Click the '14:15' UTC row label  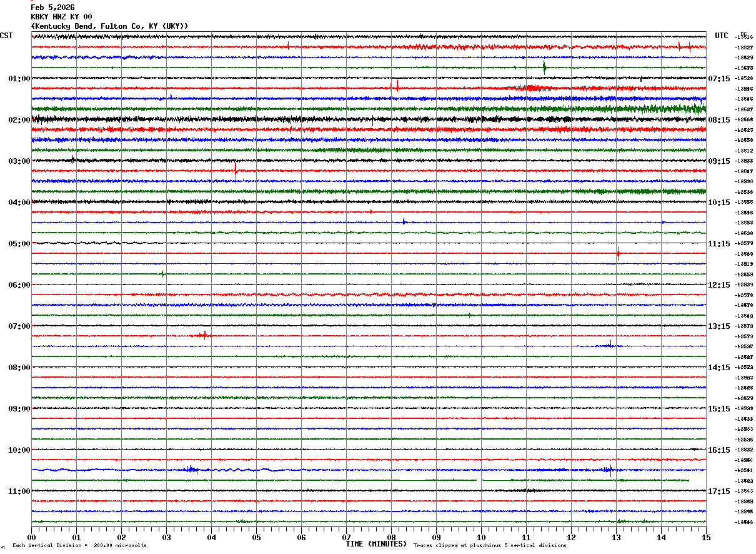(719, 367)
